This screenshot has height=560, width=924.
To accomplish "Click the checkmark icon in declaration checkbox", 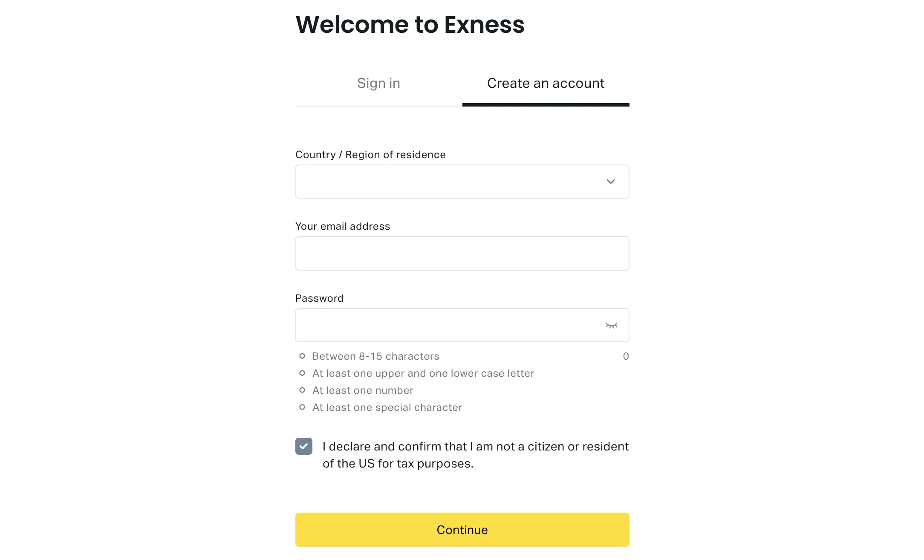I will 303,447.
